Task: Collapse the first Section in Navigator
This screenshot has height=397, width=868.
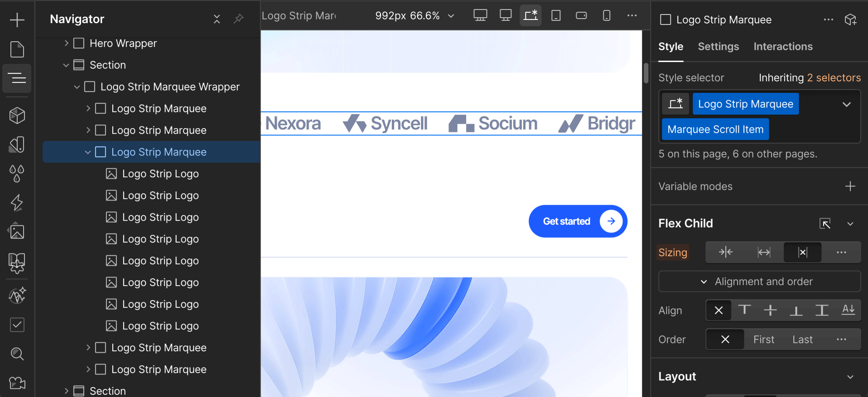Action: click(66, 65)
